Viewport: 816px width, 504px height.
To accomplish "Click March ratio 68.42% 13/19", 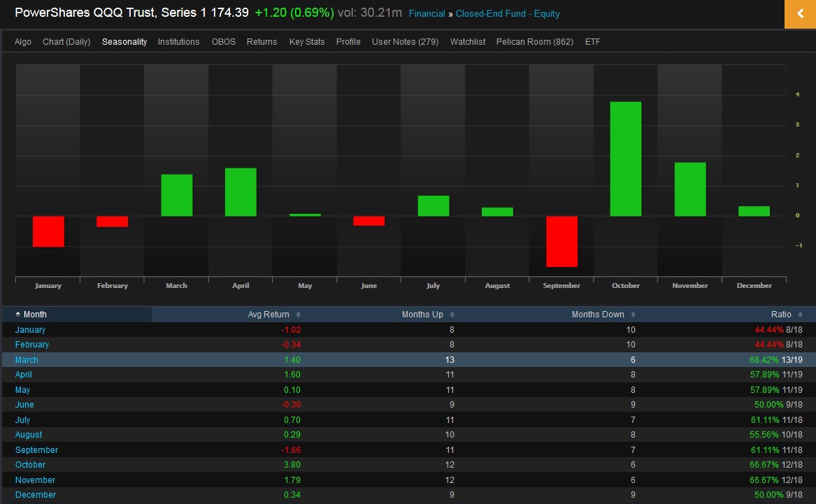I will tap(776, 360).
